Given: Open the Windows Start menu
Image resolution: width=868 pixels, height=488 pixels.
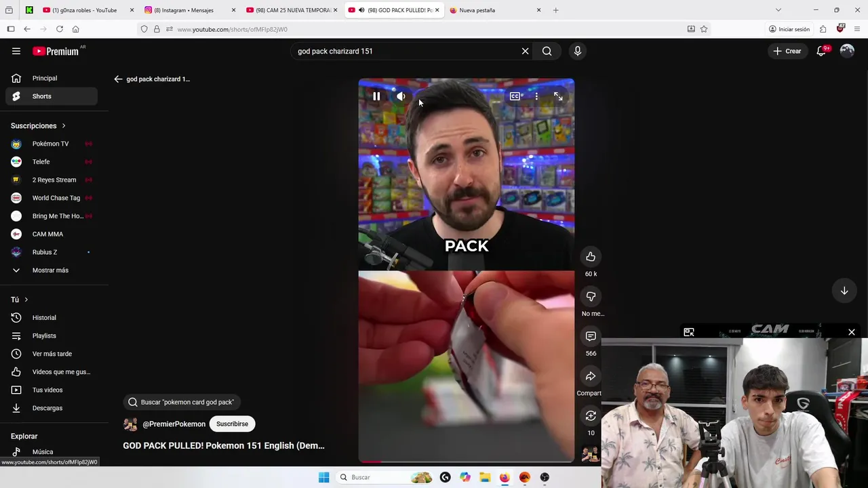Looking at the screenshot, I should (x=323, y=477).
